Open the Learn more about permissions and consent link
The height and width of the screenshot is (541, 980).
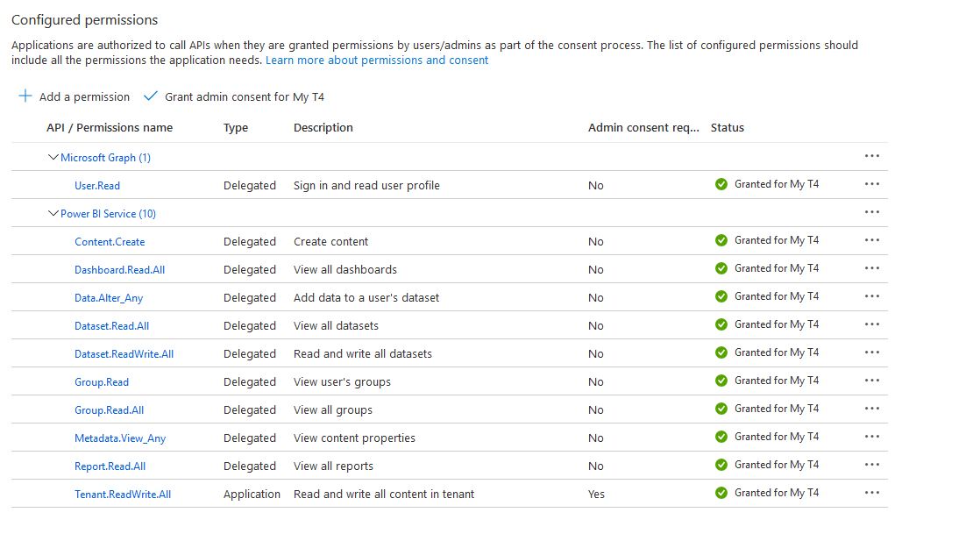377,60
